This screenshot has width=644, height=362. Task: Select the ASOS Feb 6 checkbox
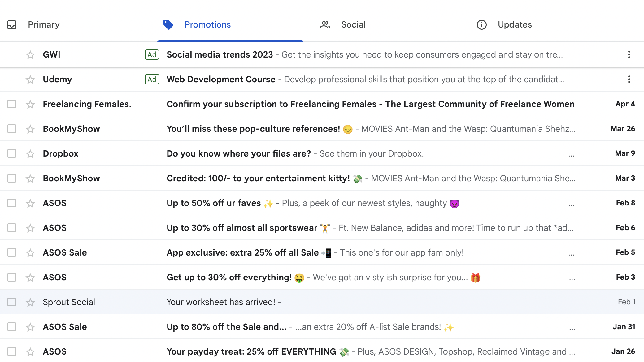pos(12,228)
